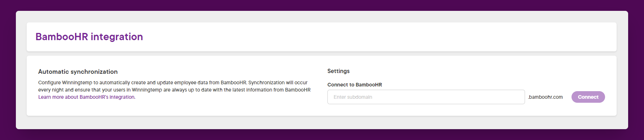
Task: Click the description line starting Configure Winningtemp
Action: click(x=173, y=82)
